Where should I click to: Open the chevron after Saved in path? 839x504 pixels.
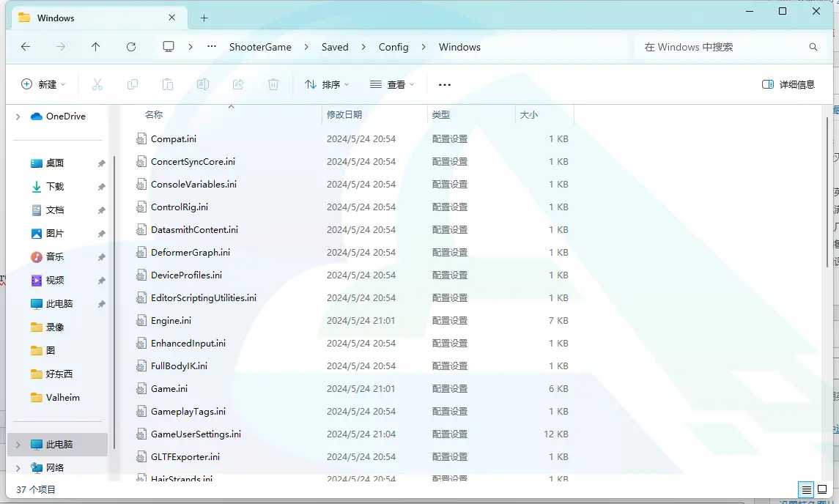coord(363,47)
